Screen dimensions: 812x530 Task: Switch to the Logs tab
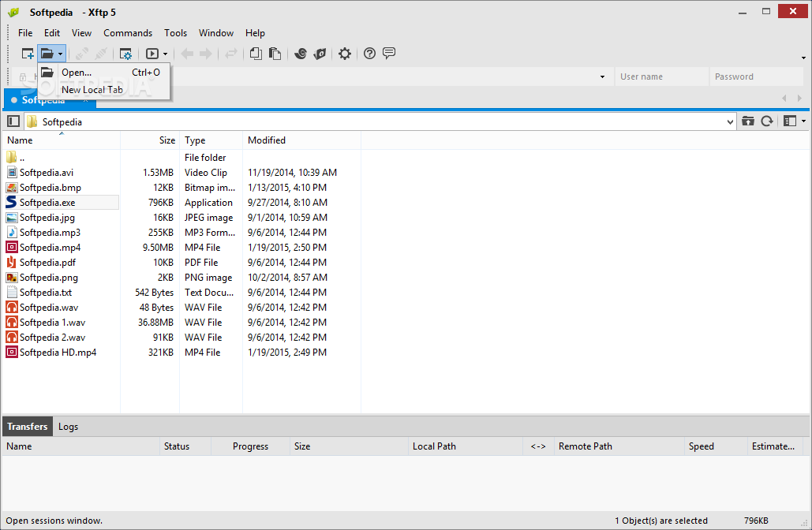pos(68,427)
